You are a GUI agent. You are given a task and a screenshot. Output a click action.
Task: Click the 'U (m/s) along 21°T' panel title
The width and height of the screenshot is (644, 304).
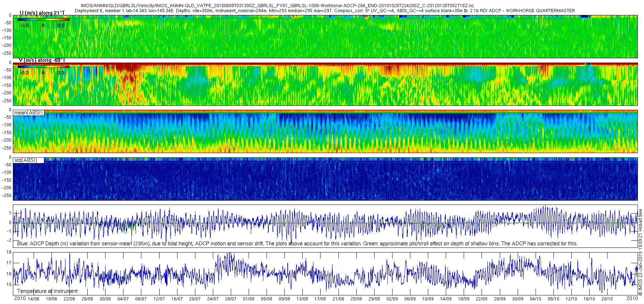[42, 13]
